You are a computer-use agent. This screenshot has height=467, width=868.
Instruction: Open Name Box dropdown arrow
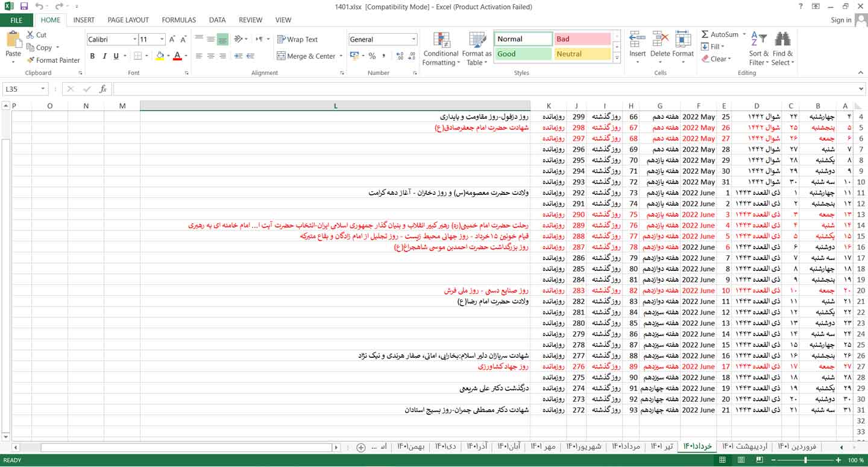[43, 89]
